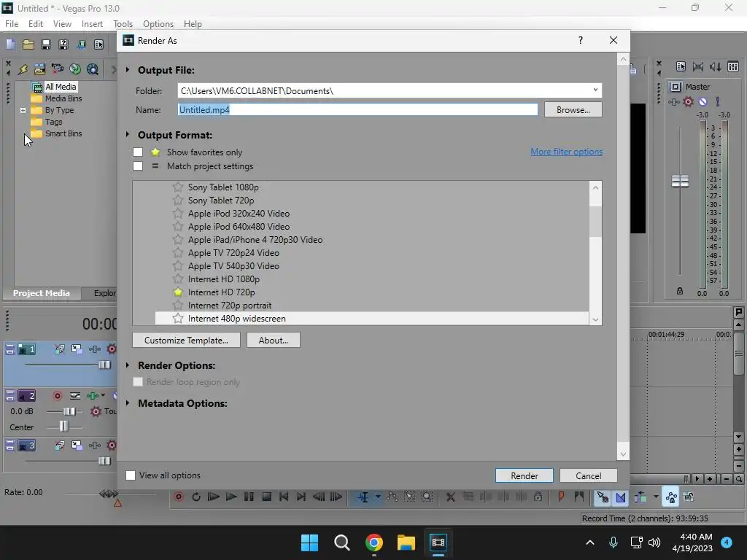747x560 pixels.
Task: Open the Insert menu
Action: pyautogui.click(x=92, y=24)
